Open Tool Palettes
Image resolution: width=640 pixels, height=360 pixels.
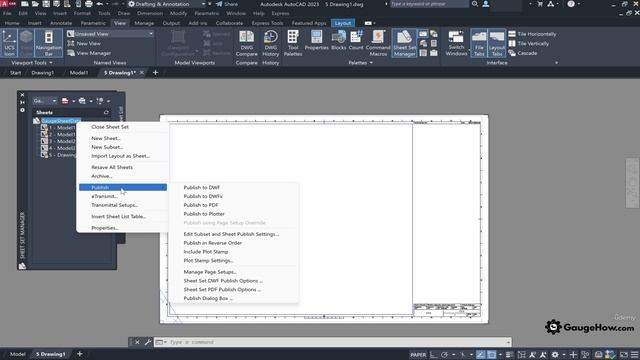[x=293, y=43]
